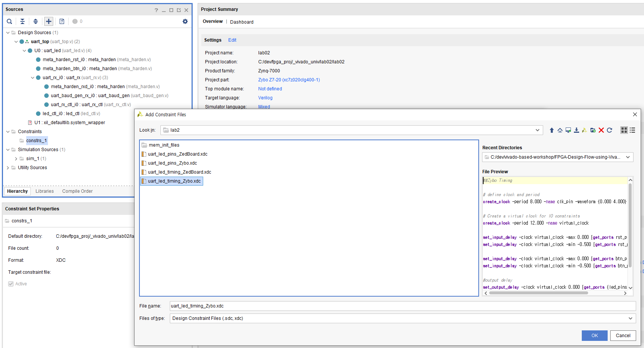Open Sources panel settings gear
This screenshot has width=644, height=348.
coord(185,21)
